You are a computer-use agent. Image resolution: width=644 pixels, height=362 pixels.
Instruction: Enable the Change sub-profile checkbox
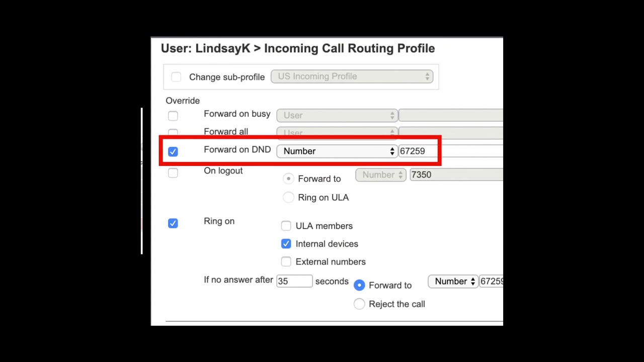tap(176, 77)
